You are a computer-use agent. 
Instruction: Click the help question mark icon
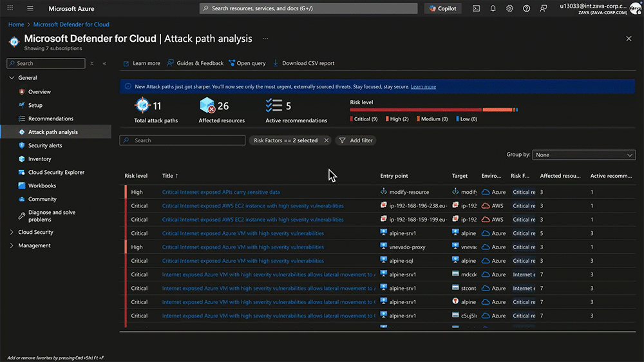click(526, 8)
